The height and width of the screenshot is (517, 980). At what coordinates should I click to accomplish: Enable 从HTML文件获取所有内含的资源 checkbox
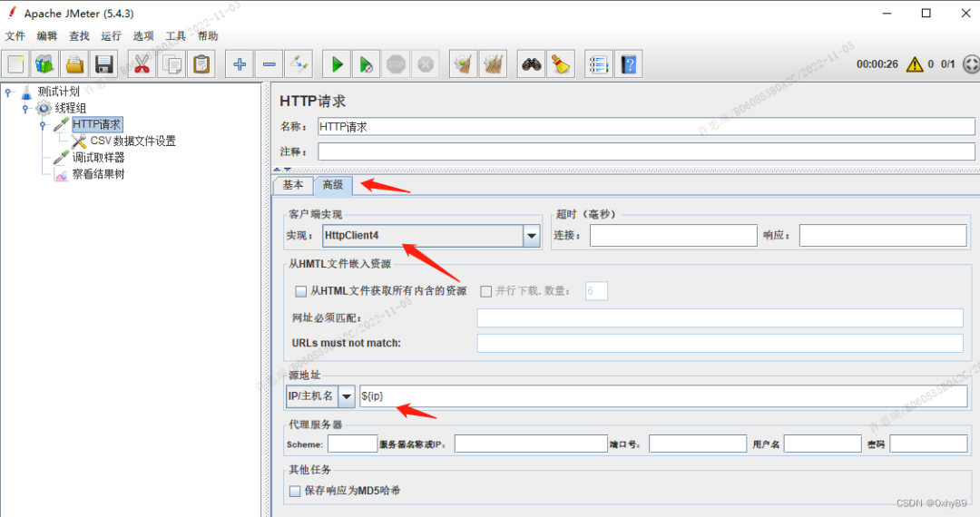tap(300, 291)
